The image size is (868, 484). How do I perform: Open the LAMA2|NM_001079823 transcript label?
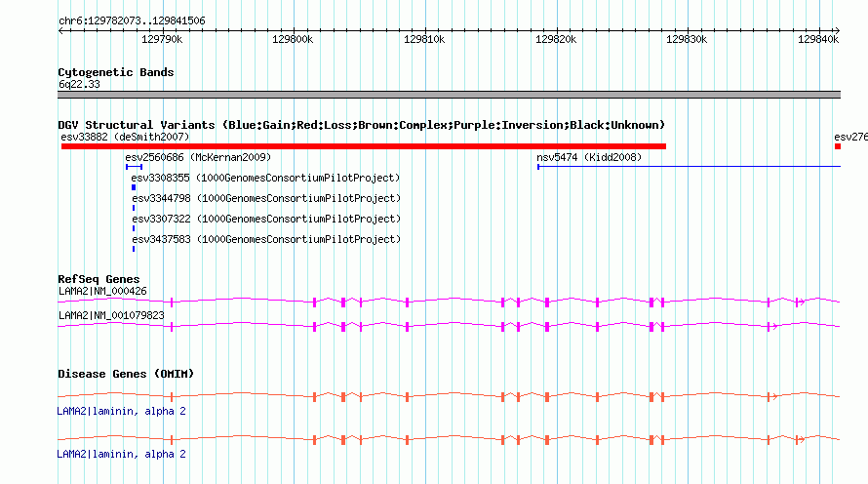pos(111,315)
